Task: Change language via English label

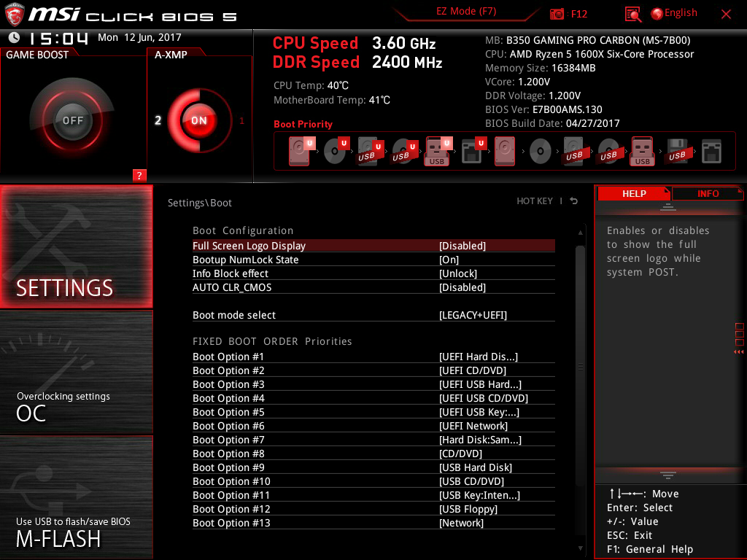Action: pos(681,13)
